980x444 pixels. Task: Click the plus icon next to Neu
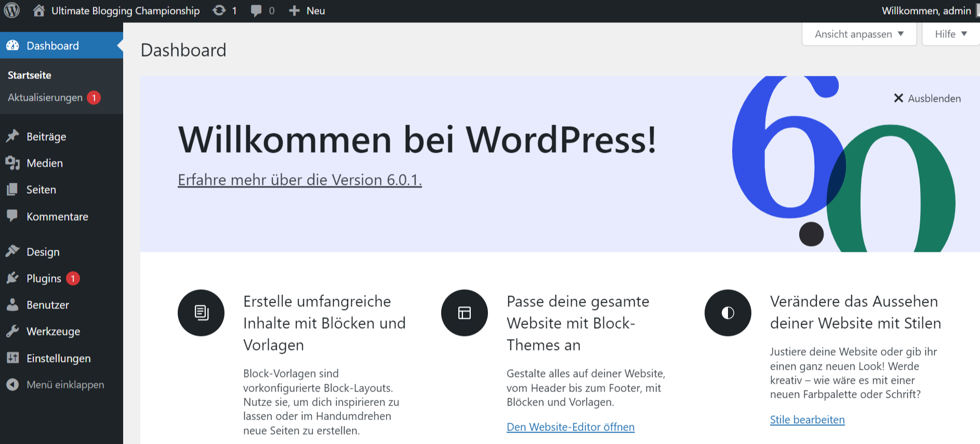[294, 11]
